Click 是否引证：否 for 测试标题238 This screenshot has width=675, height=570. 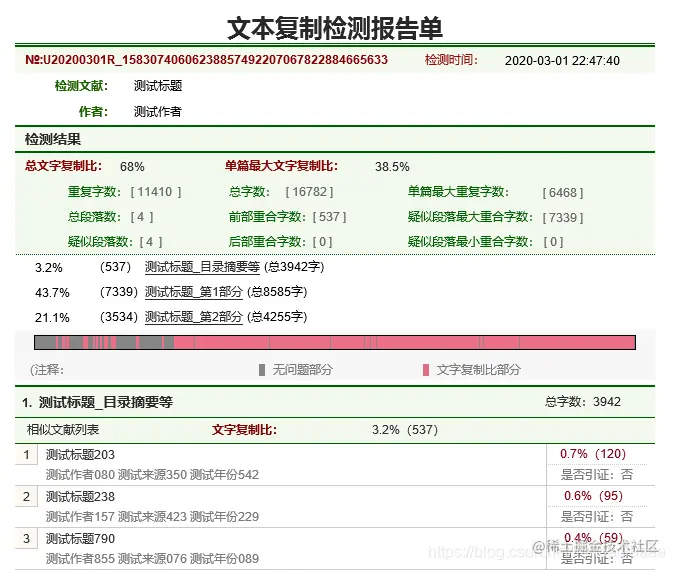tap(597, 517)
